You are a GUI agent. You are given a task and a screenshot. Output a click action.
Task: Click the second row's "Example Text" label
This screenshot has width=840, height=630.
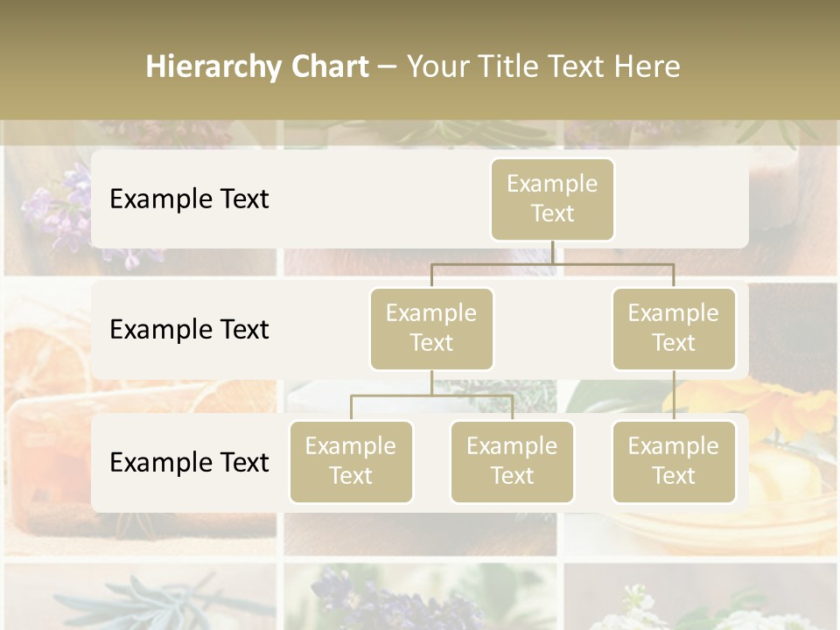(189, 329)
